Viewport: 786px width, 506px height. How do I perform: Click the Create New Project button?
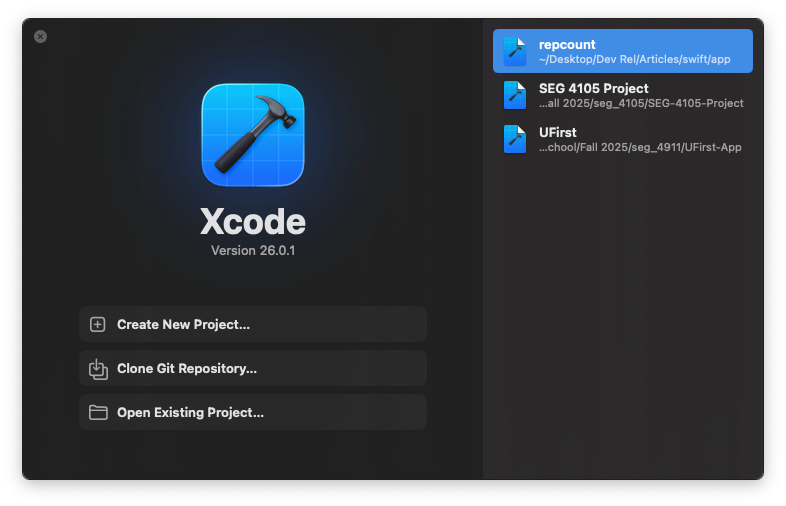253,324
